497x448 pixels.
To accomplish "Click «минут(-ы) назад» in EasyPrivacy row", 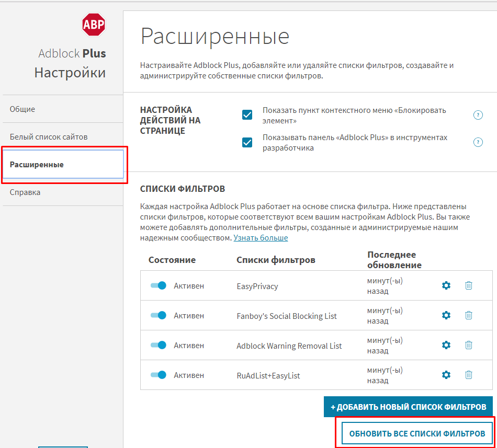I will (385, 286).
